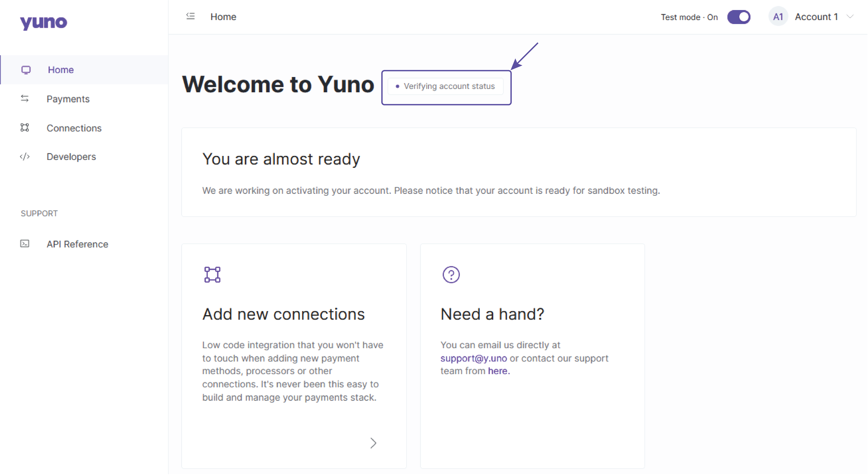Click the Yuno logo in sidebar
Image resolution: width=868 pixels, height=475 pixels.
pos(43,23)
